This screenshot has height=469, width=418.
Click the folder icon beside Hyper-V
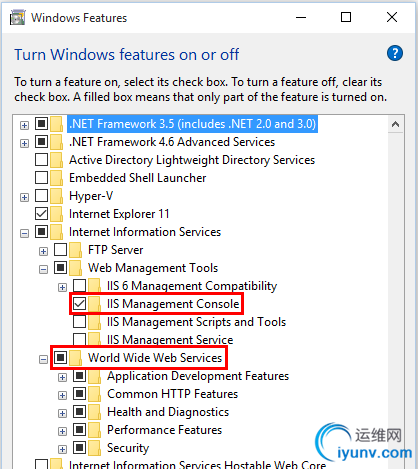click(56, 196)
